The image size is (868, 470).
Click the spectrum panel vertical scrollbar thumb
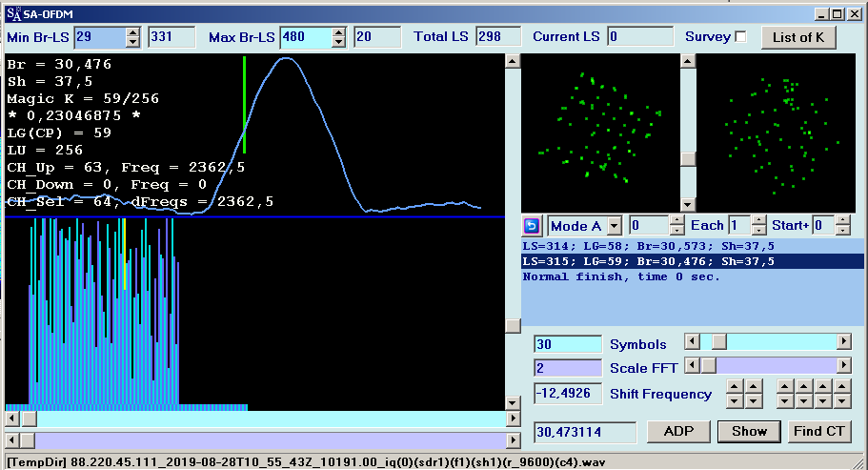(514, 325)
